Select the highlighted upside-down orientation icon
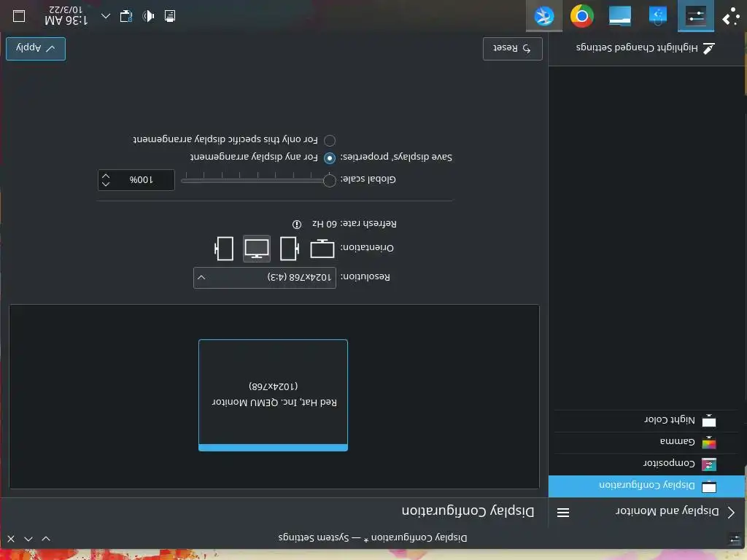 coord(257,248)
